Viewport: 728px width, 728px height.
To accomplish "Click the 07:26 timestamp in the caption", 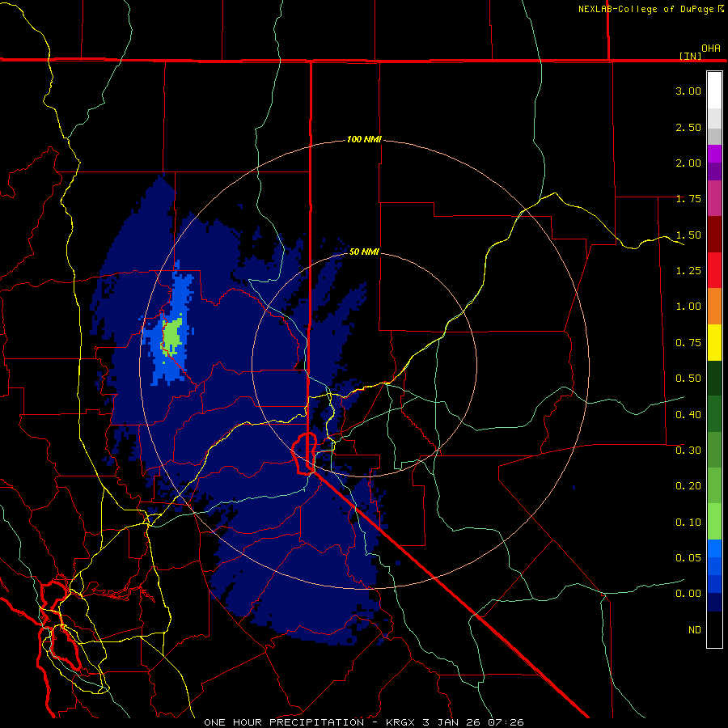I will coord(506,722).
